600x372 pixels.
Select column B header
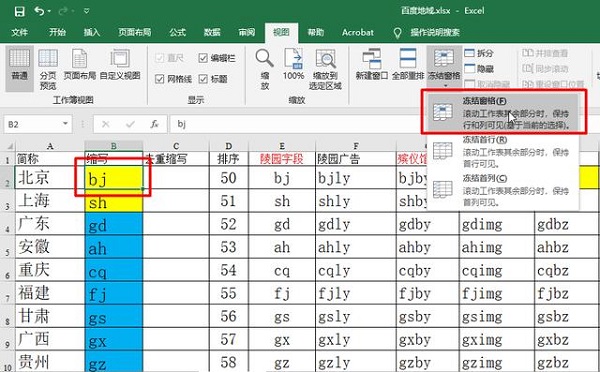pyautogui.click(x=114, y=146)
